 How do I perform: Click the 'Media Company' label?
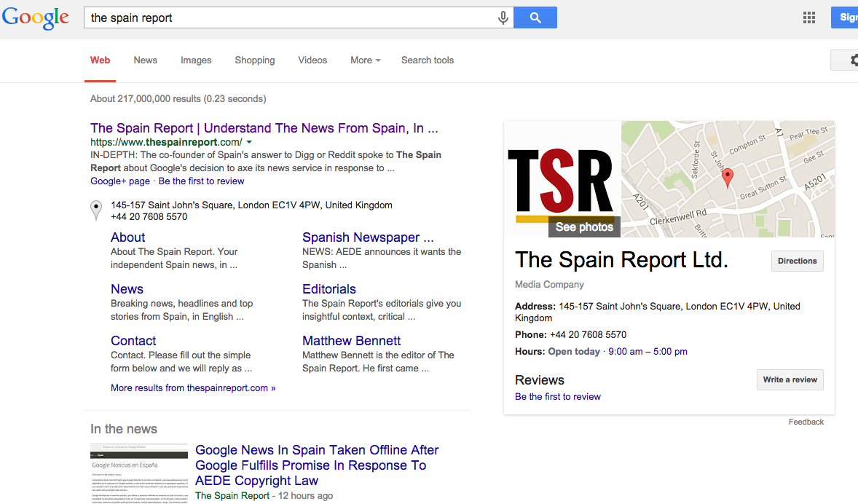[549, 285]
